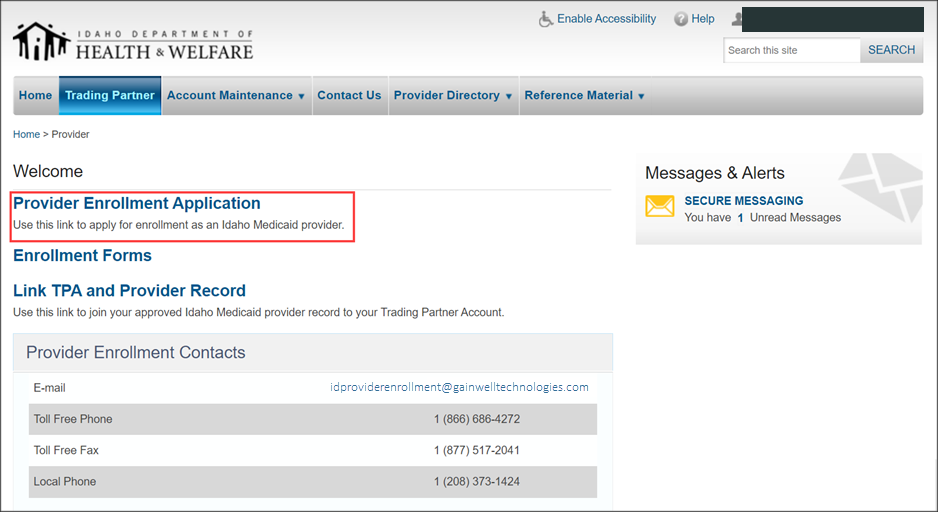Expand the Provider Directory dropdown arrow
The width and height of the screenshot is (938, 512).
508,96
